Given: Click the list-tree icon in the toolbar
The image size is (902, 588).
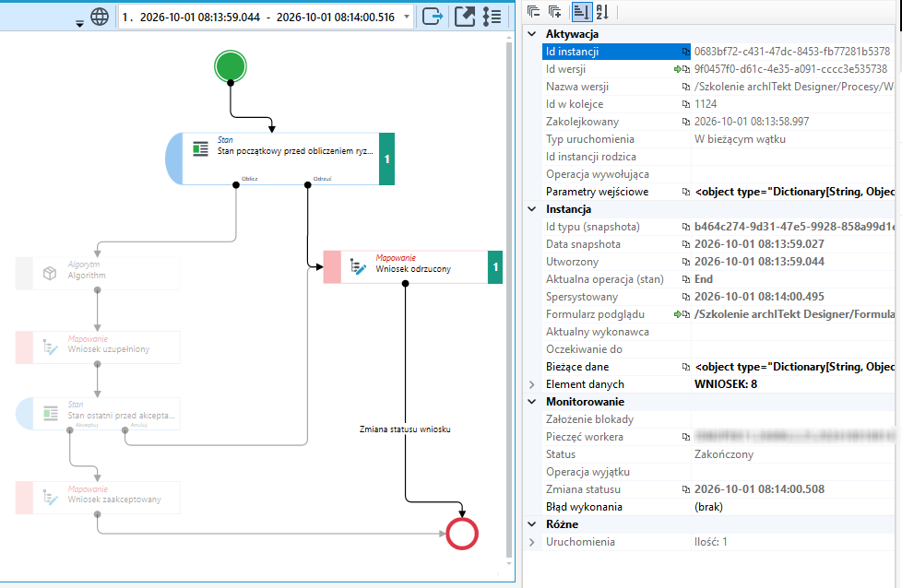Looking at the screenshot, I should [492, 17].
